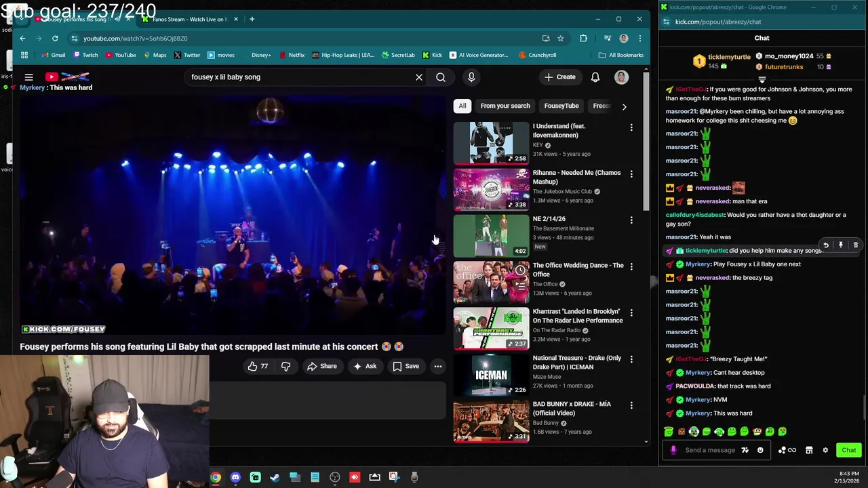Screen dimensions: 868x488
Task: Open more actions ellipsis under video
Action: 438,366
